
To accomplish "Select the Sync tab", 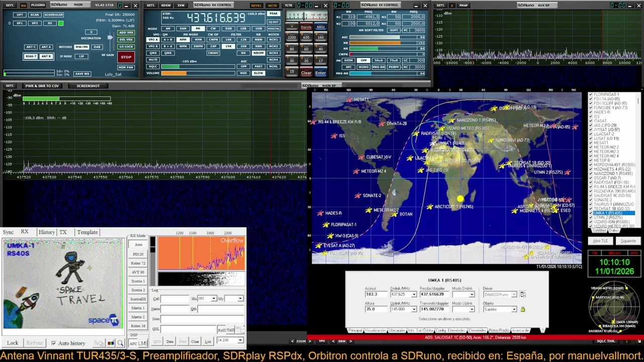I will point(8,232).
